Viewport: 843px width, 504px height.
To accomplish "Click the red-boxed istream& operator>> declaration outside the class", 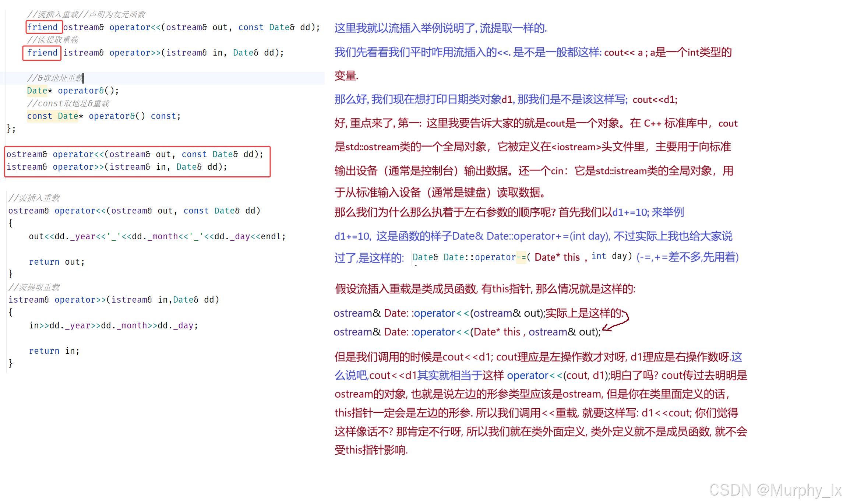I will 117,167.
